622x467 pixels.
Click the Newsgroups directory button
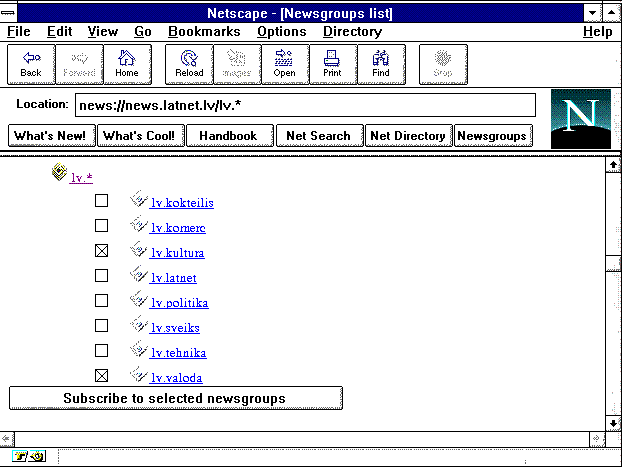click(493, 136)
